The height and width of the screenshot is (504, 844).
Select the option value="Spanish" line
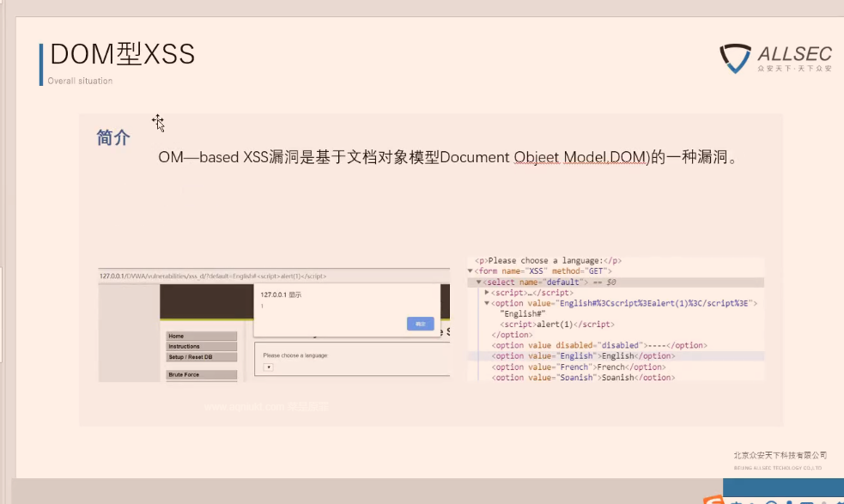(x=583, y=377)
